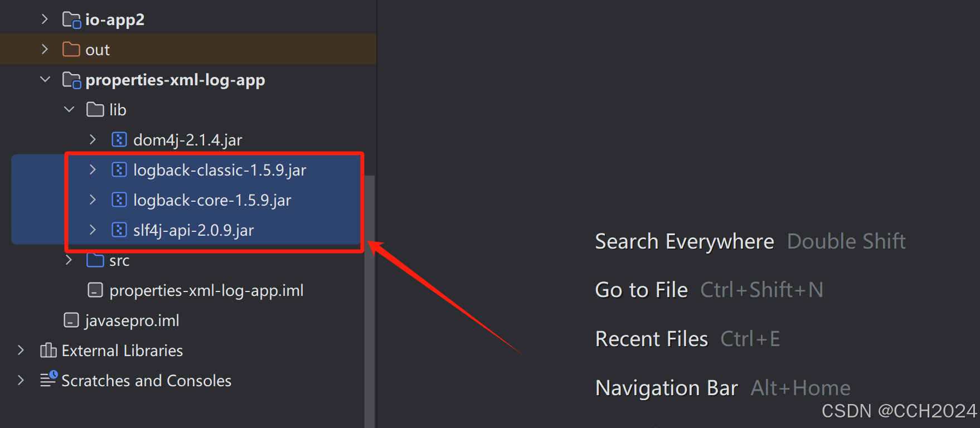Image resolution: width=980 pixels, height=428 pixels.
Task: Open Search Everywhere
Action: [685, 241]
